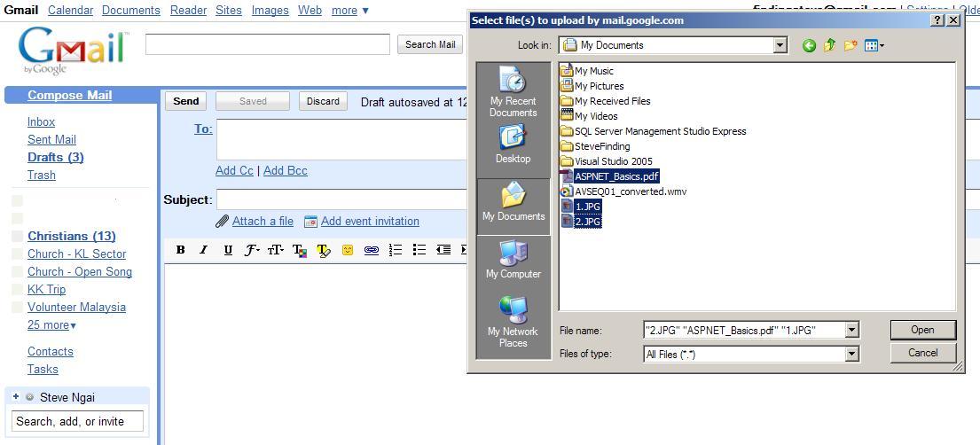The height and width of the screenshot is (445, 980).
Task: Open the highlight color picker
Action: [x=323, y=251]
